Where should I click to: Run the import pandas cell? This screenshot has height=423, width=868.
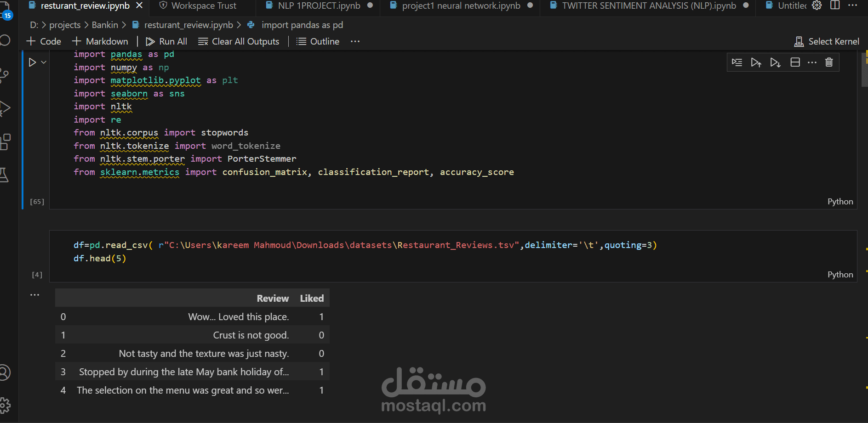tap(32, 62)
